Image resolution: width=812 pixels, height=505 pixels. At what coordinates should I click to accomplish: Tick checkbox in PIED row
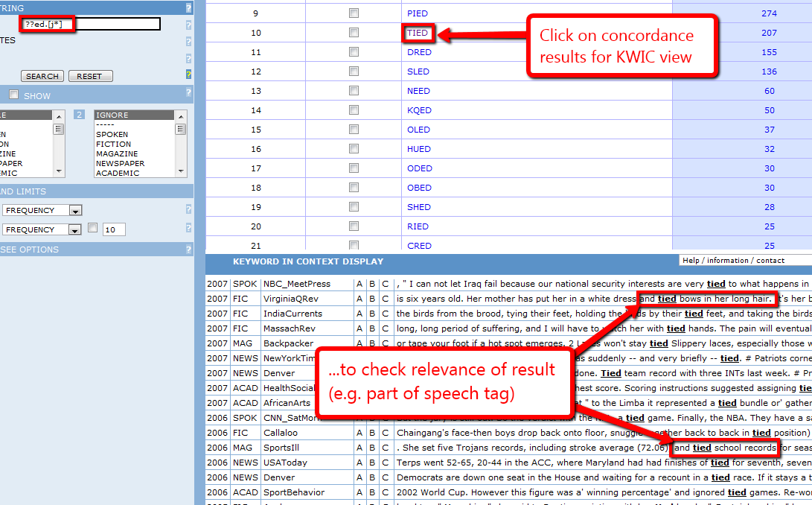click(x=354, y=13)
